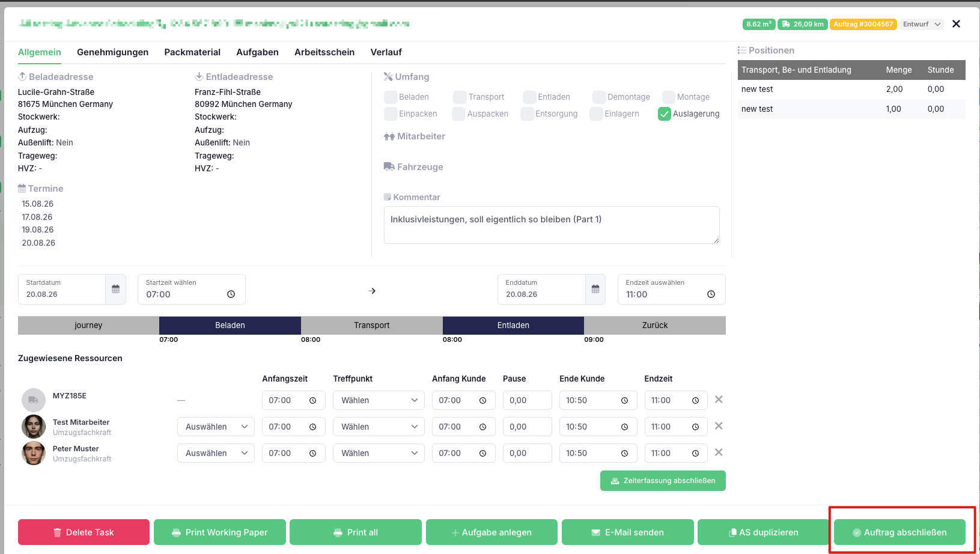
Task: Open the Startdatum calendar picker icon
Action: (115, 289)
